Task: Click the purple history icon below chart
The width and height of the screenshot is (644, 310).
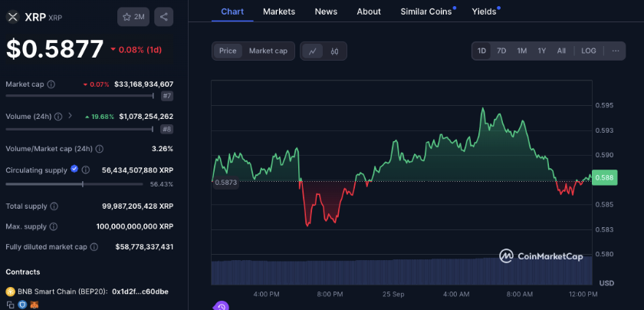Action: pyautogui.click(x=221, y=306)
